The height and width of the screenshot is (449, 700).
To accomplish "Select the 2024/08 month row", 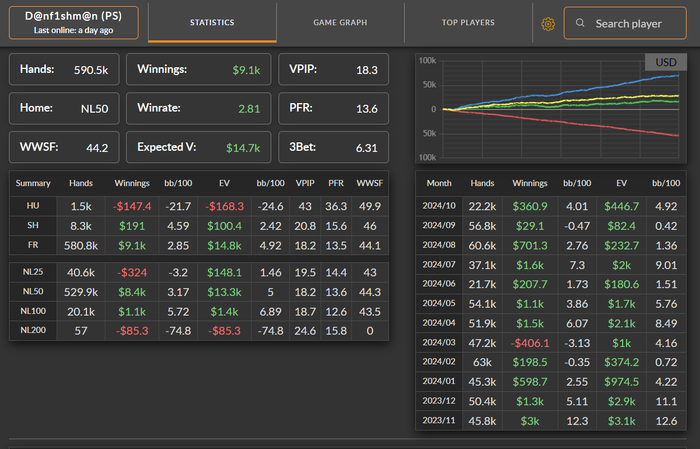I will pos(551,245).
